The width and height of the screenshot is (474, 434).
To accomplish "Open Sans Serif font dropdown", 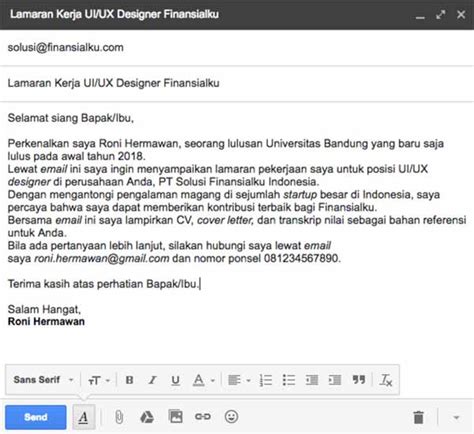I will tap(43, 380).
